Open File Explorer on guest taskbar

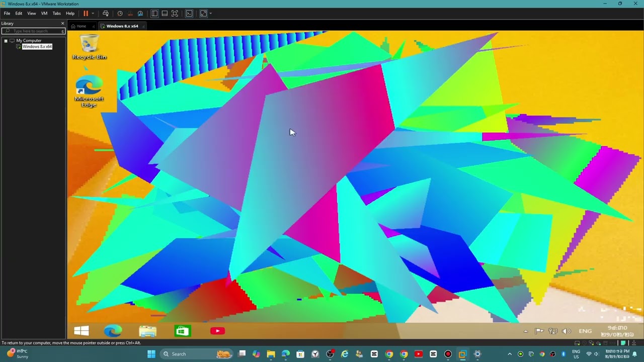point(147,331)
